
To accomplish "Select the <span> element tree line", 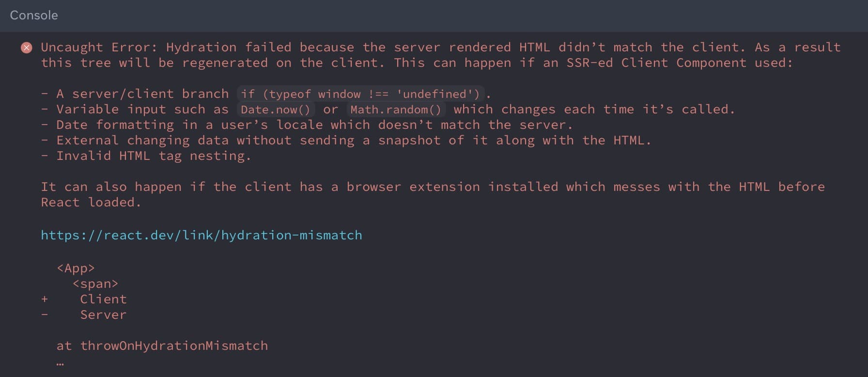I will (95, 284).
